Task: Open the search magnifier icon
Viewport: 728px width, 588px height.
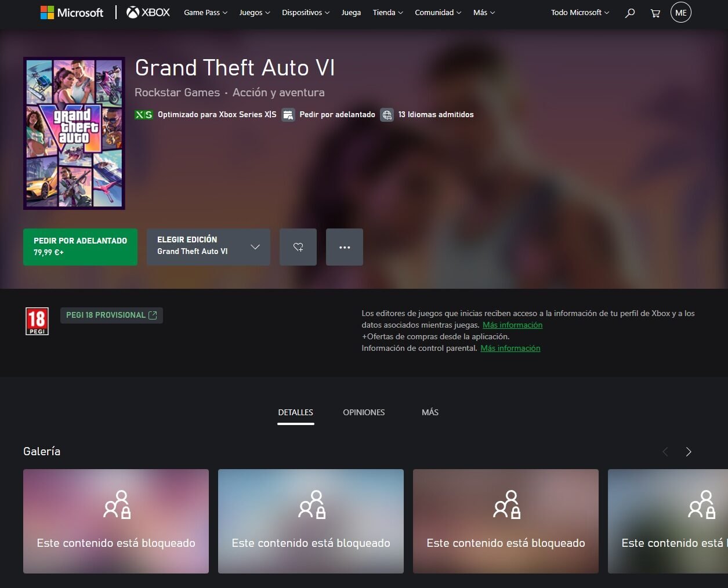Action: (x=630, y=13)
